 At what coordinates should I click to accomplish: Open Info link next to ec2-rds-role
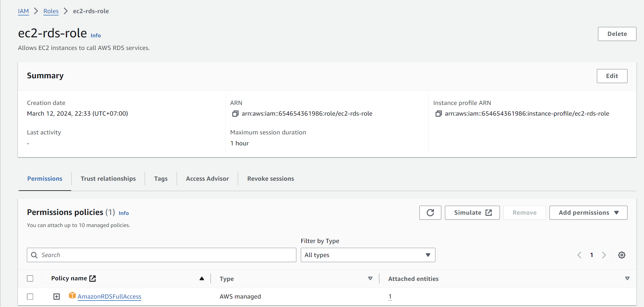(x=96, y=36)
